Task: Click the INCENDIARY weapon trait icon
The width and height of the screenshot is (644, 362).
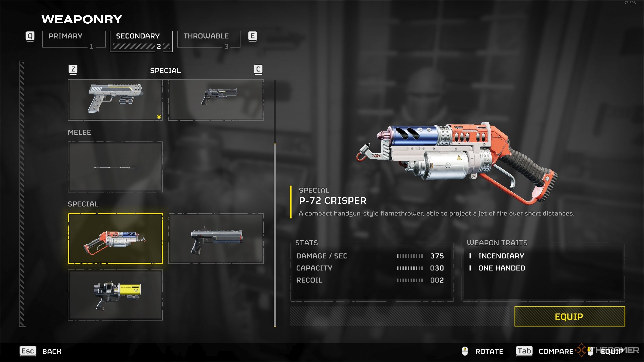Action: pyautogui.click(x=470, y=255)
